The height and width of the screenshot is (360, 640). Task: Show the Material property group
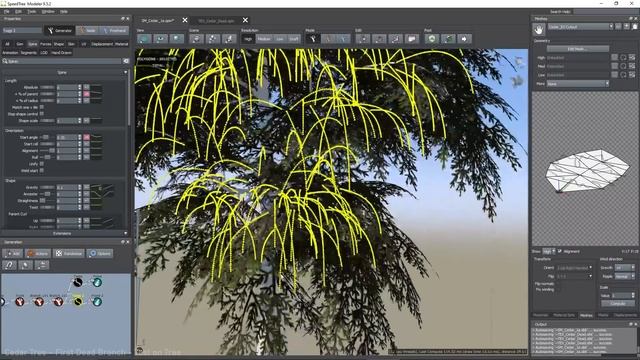121,44
